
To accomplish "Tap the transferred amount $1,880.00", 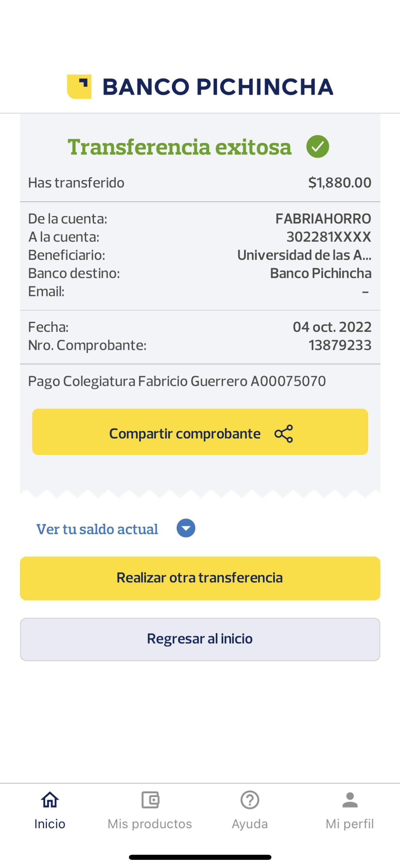I will tap(340, 183).
